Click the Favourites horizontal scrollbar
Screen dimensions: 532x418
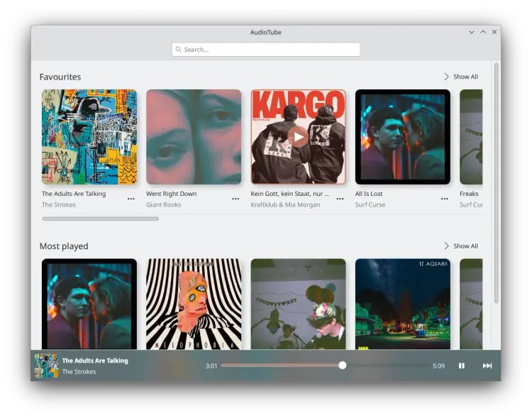[x=100, y=219]
